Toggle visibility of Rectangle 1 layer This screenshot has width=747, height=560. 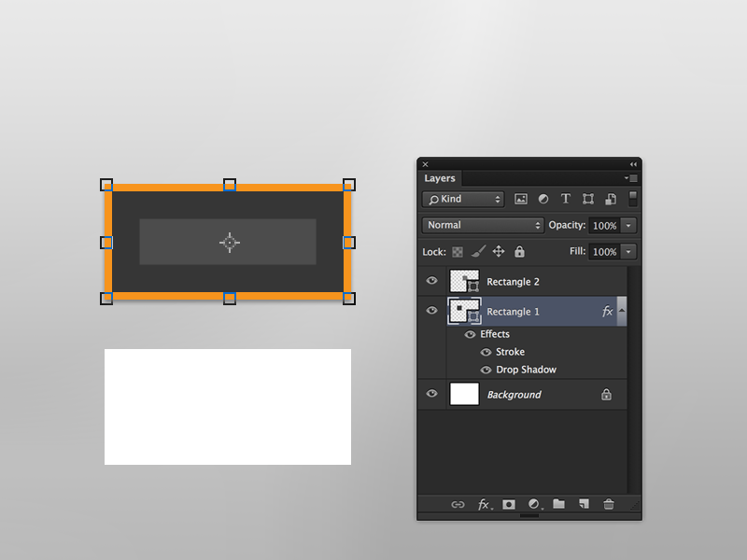click(x=431, y=311)
